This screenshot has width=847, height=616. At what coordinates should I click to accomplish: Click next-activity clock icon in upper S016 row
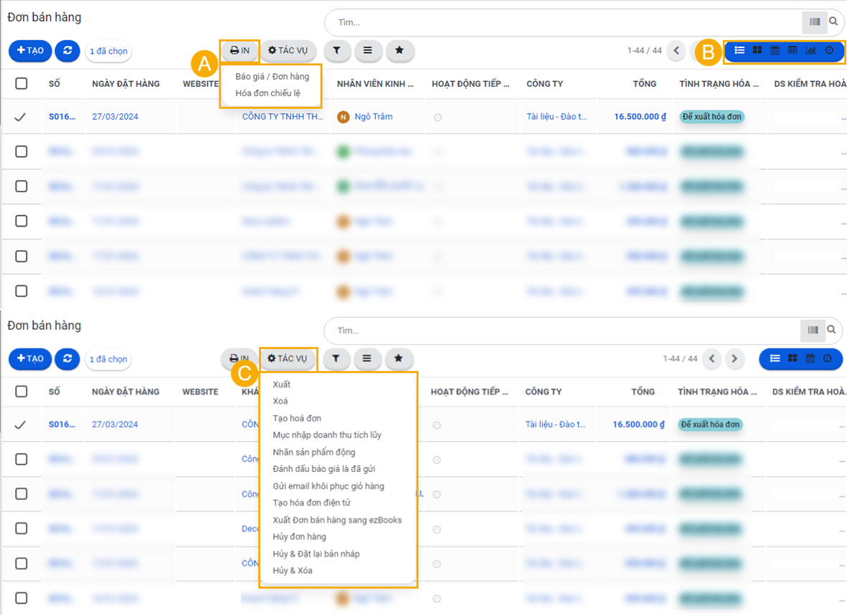tap(437, 118)
